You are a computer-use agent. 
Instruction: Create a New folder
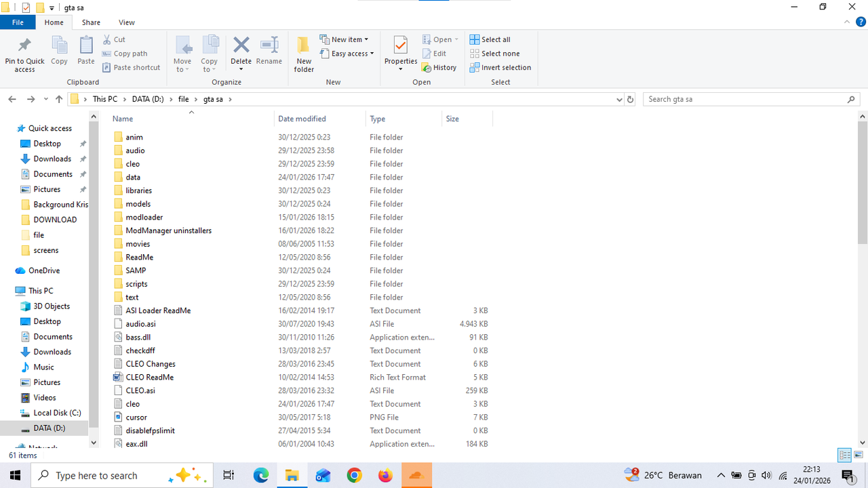[304, 54]
